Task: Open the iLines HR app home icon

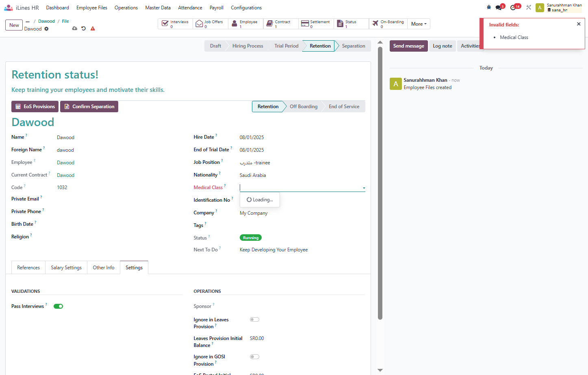Action: [x=9, y=8]
